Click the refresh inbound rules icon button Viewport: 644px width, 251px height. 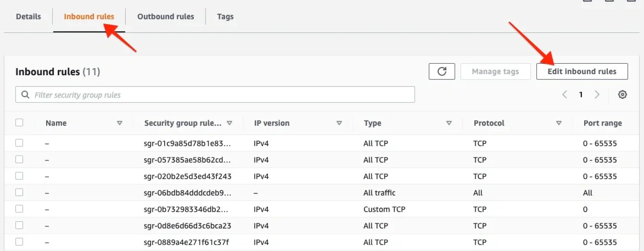click(x=441, y=71)
